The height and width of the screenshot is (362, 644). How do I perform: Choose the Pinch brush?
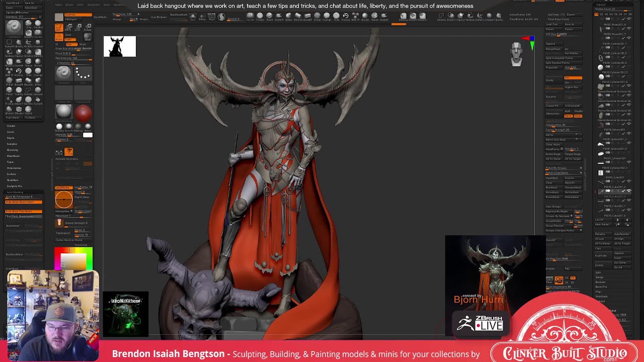[x=9, y=91]
